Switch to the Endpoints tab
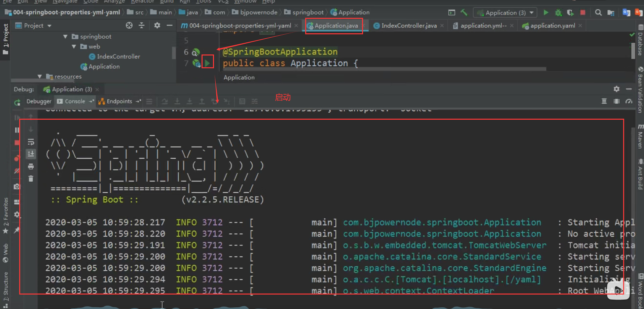644x309 pixels. click(119, 101)
